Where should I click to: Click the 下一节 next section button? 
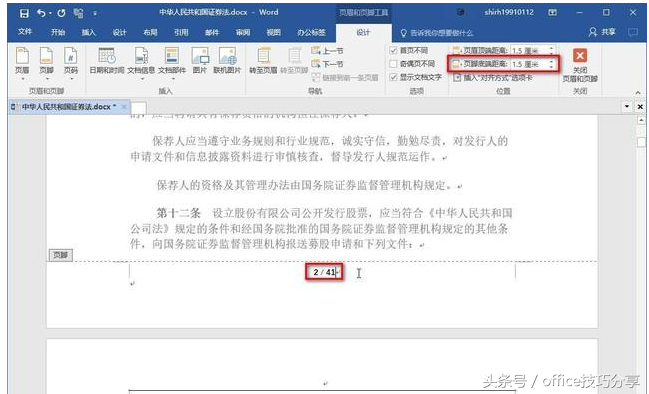coord(327,64)
